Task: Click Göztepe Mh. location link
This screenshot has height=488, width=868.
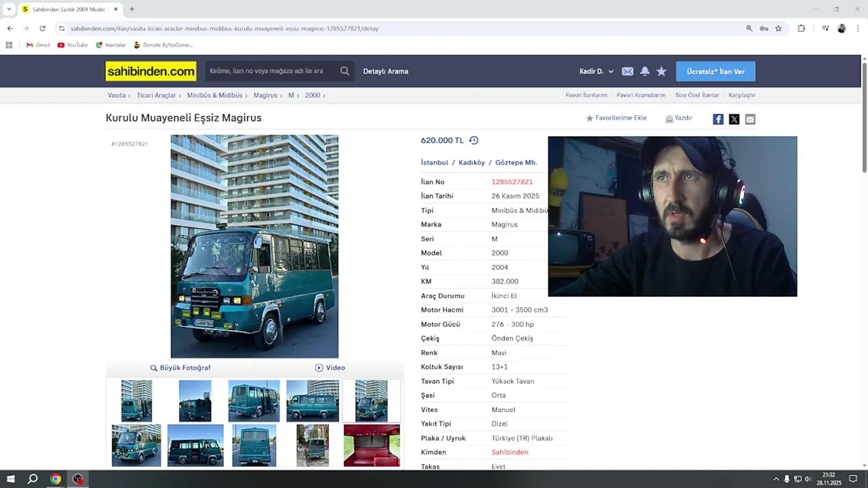Action: pyautogui.click(x=516, y=163)
